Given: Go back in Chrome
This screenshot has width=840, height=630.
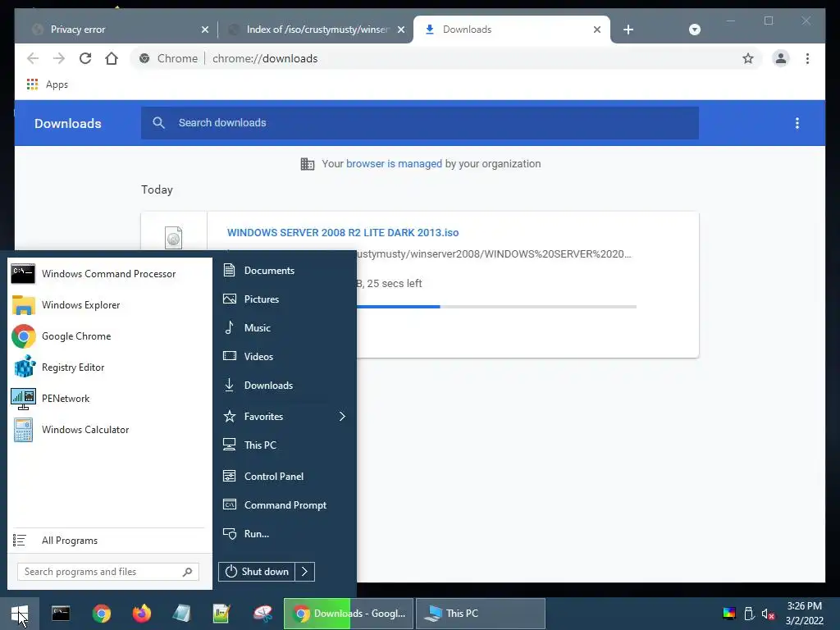Looking at the screenshot, I should point(33,58).
